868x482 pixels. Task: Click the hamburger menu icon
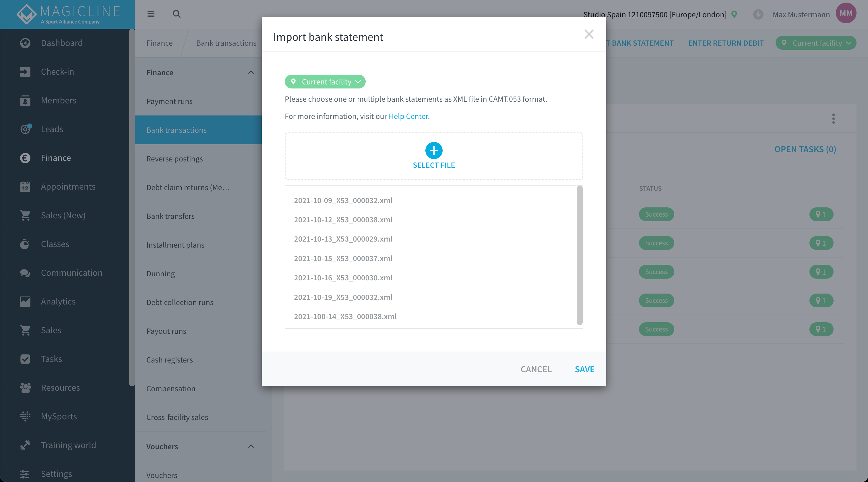click(151, 14)
